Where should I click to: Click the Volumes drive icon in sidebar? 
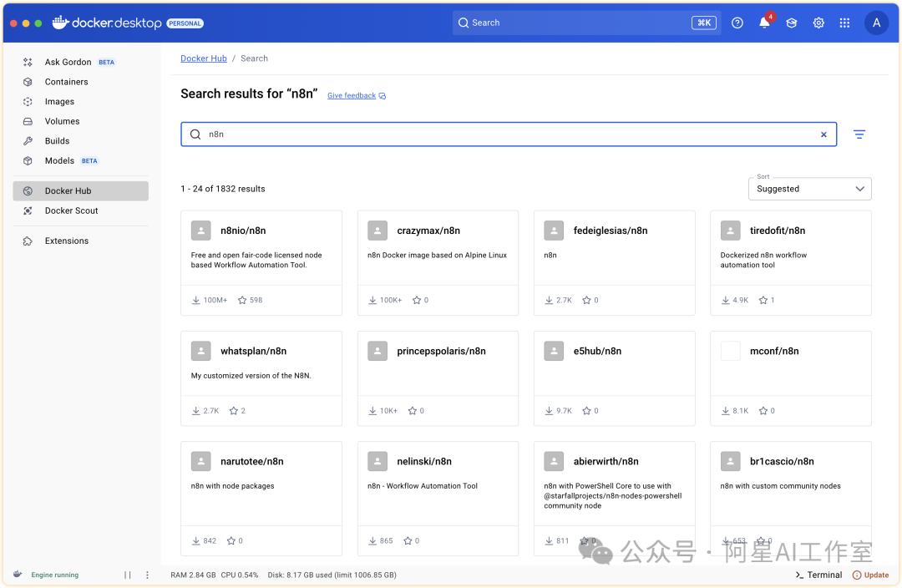pos(28,121)
